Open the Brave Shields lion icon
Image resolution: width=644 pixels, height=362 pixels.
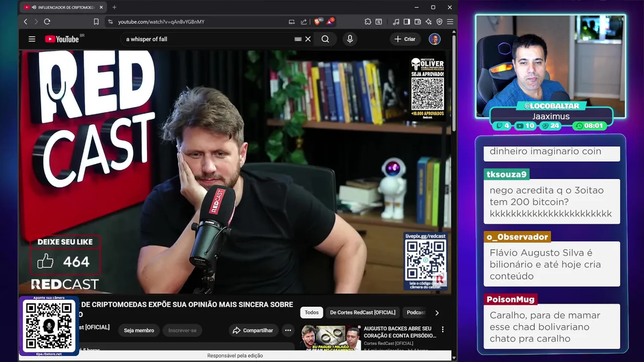pos(317,22)
